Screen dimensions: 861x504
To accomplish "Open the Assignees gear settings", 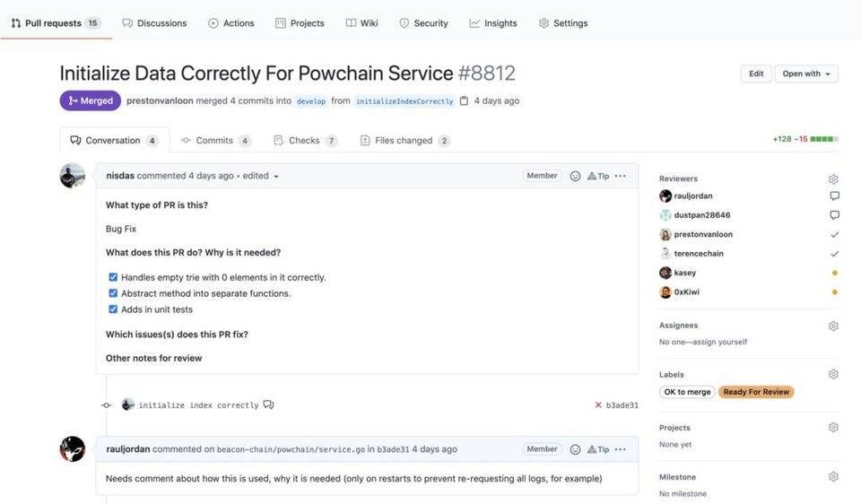I will pos(833,326).
